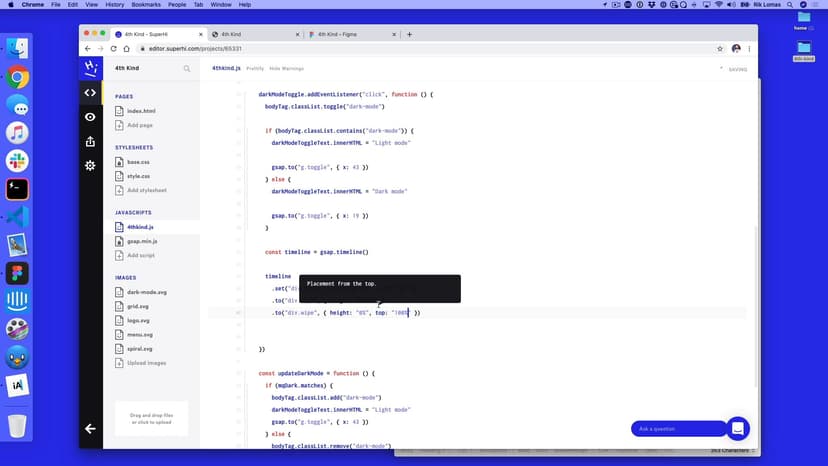Click Prettify to format the code
The image size is (828, 466).
coord(255,69)
